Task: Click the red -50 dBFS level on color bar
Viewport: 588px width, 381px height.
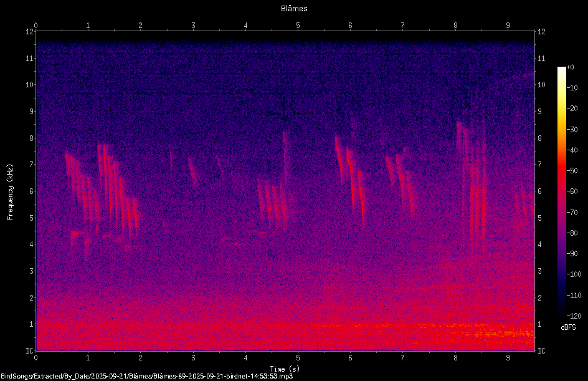Action: tap(561, 171)
